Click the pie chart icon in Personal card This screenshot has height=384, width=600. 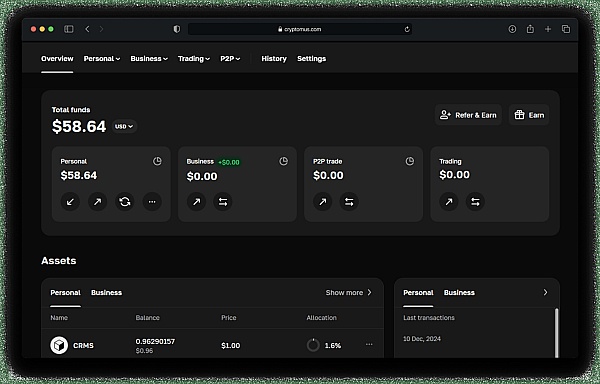pos(157,161)
